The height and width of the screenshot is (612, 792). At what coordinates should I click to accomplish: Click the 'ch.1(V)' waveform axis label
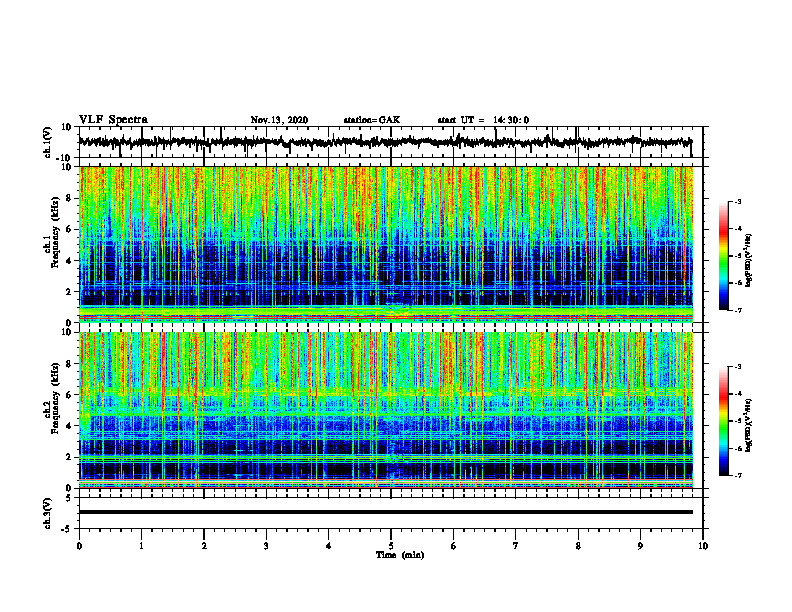[48, 142]
